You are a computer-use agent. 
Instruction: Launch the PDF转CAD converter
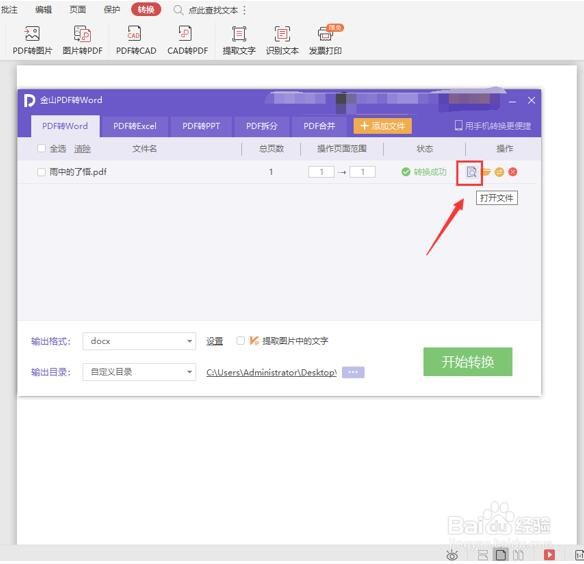pyautogui.click(x=136, y=40)
